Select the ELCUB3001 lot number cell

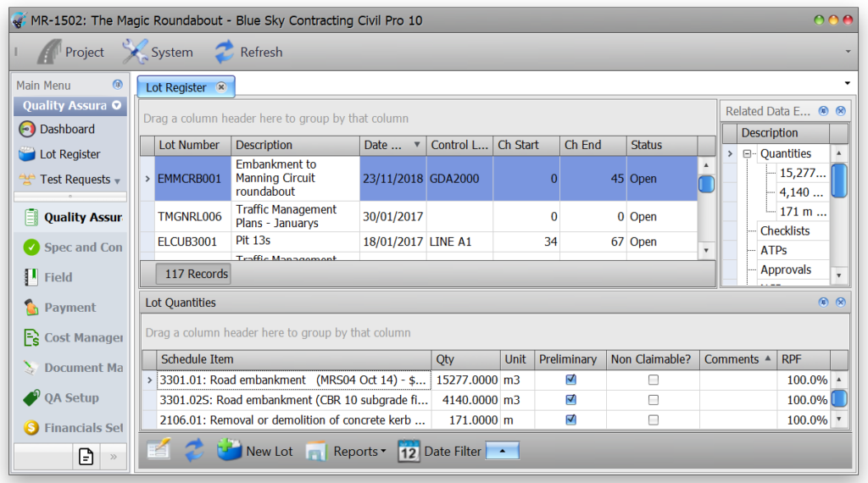[x=192, y=241]
